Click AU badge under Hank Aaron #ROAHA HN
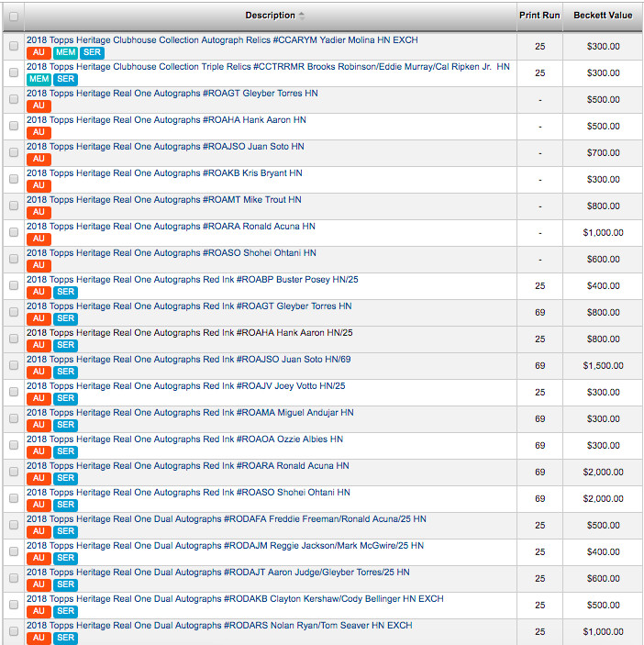 [39, 132]
